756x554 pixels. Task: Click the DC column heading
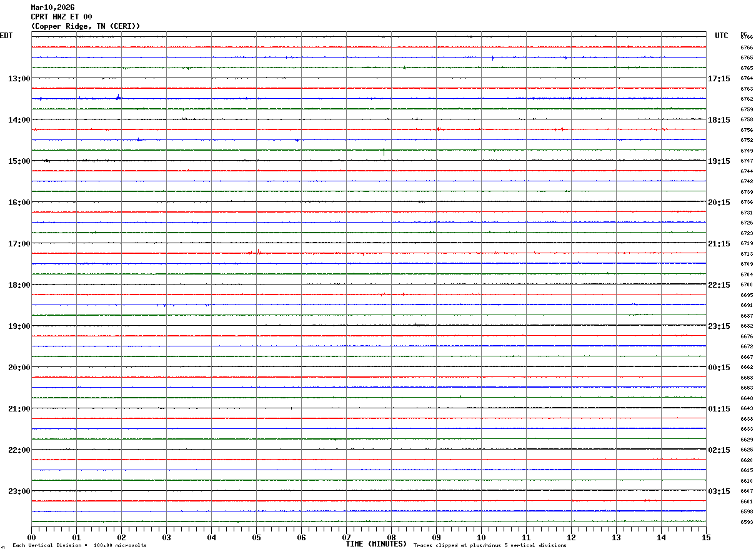click(x=744, y=34)
